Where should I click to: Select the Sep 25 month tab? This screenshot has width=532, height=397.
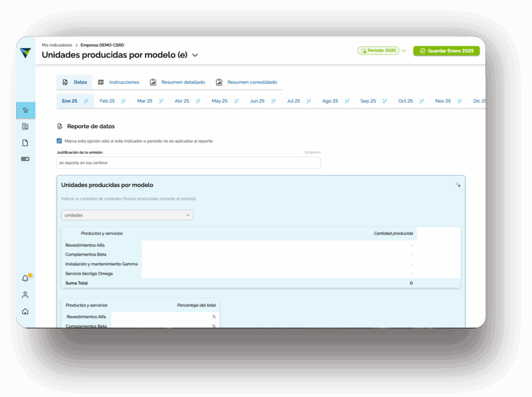point(368,101)
